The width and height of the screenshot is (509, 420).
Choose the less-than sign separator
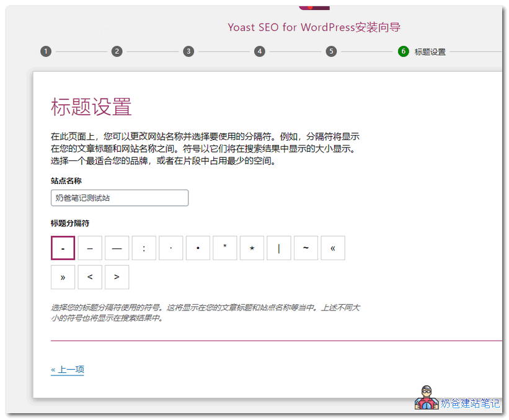click(90, 277)
